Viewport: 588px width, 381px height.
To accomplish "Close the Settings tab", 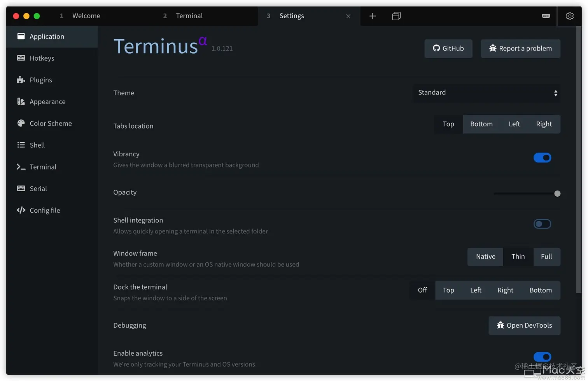I will coord(348,16).
